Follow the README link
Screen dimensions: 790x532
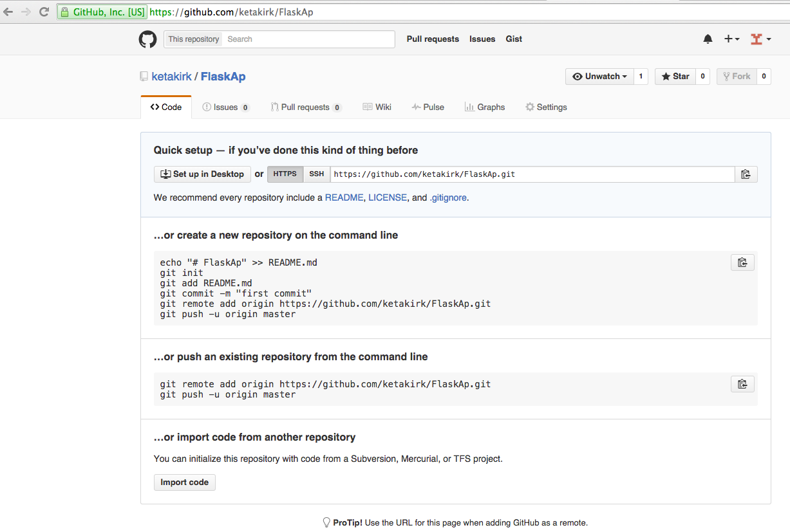point(344,198)
